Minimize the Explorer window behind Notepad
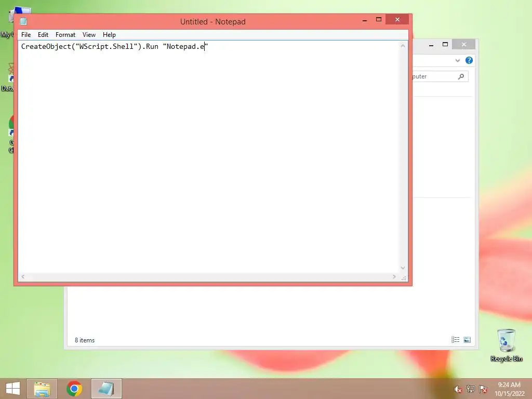This screenshot has width=532, height=399. point(431,45)
